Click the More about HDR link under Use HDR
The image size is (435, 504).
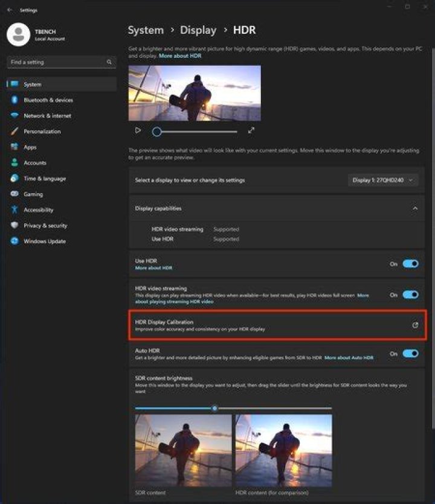(x=153, y=267)
